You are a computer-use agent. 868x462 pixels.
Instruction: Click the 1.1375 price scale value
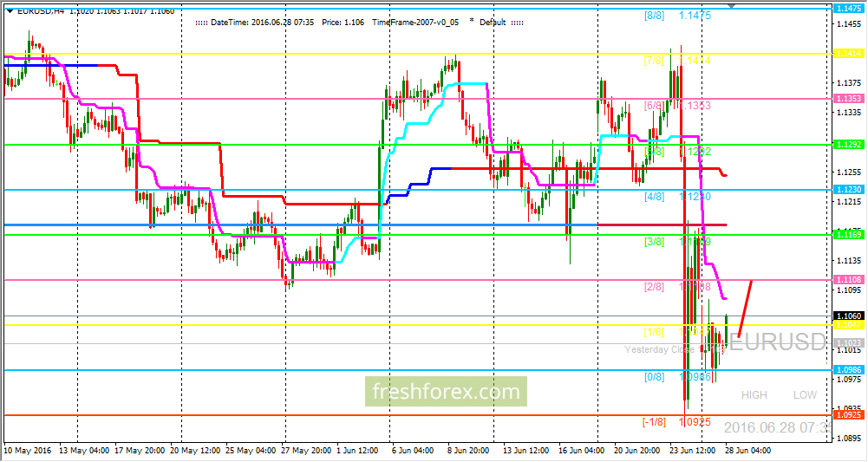pyautogui.click(x=850, y=83)
